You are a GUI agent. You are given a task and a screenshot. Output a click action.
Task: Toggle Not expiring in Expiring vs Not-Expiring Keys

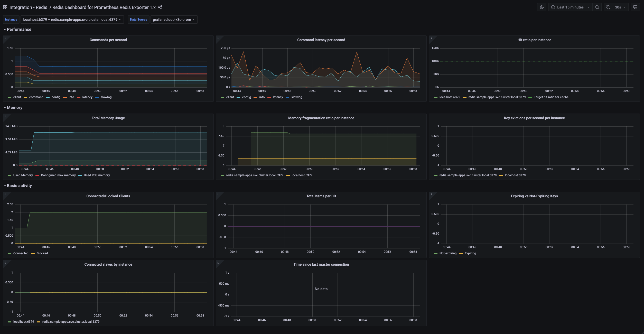[447, 253]
